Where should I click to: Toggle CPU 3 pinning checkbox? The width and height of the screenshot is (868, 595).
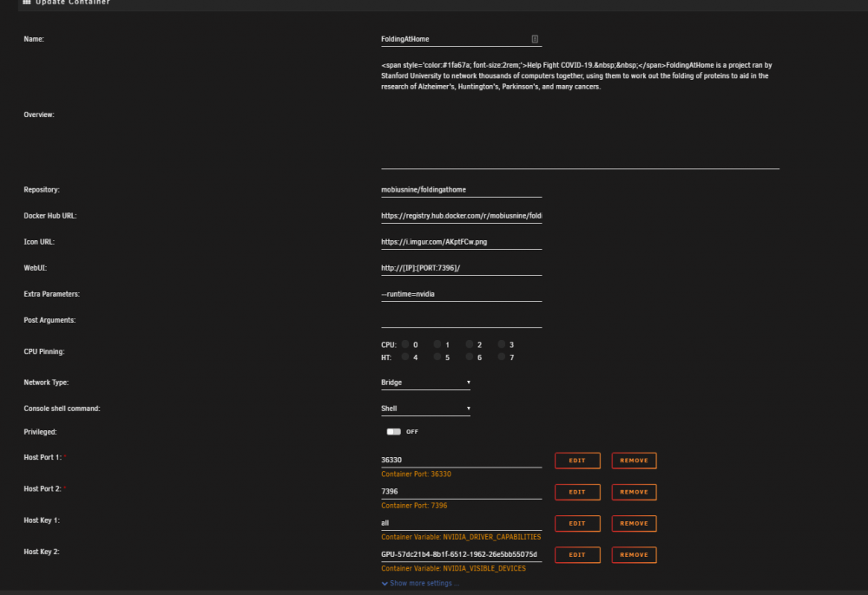(502, 344)
